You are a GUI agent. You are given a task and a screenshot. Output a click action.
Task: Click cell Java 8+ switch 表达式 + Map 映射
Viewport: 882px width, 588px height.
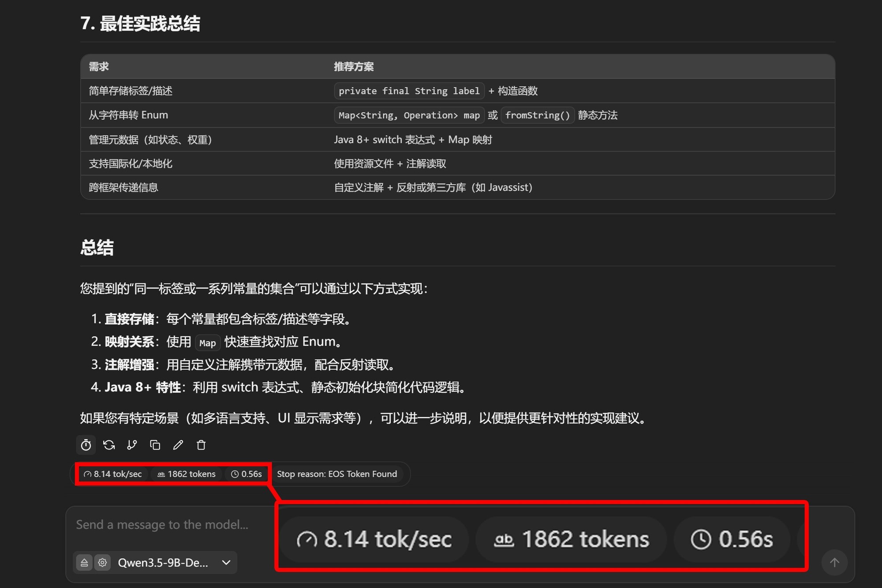tap(413, 140)
